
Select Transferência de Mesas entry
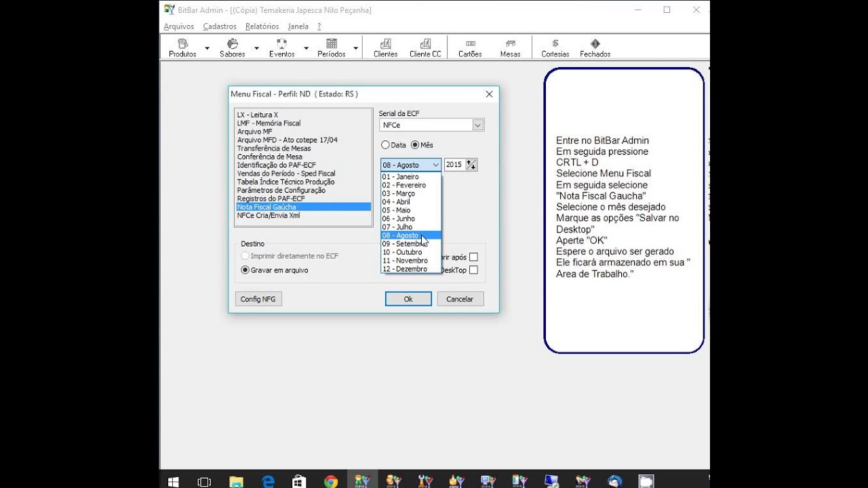click(x=303, y=148)
